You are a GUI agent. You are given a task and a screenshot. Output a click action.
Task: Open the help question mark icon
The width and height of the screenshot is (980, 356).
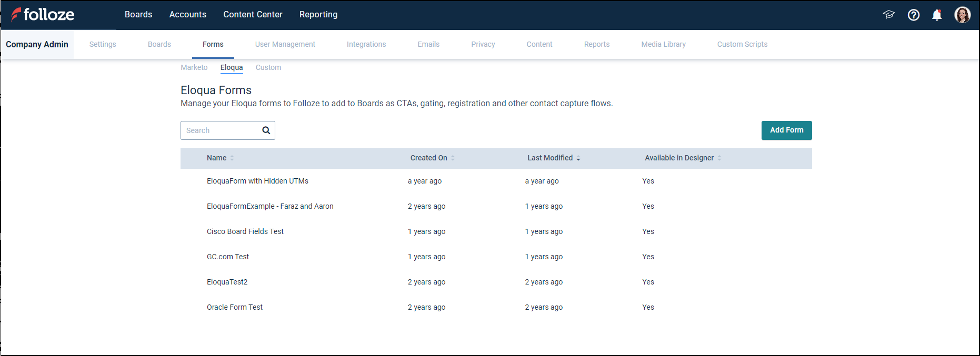(x=914, y=15)
